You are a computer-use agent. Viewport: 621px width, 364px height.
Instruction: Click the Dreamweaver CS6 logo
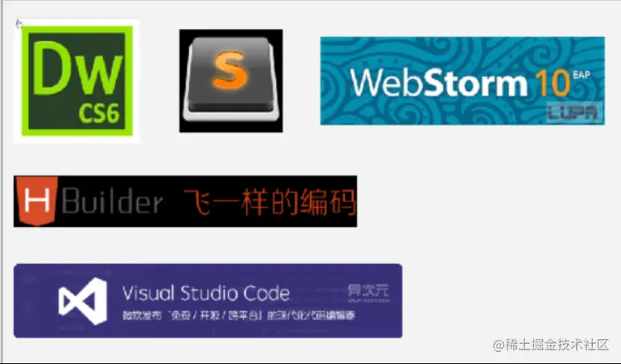77,81
